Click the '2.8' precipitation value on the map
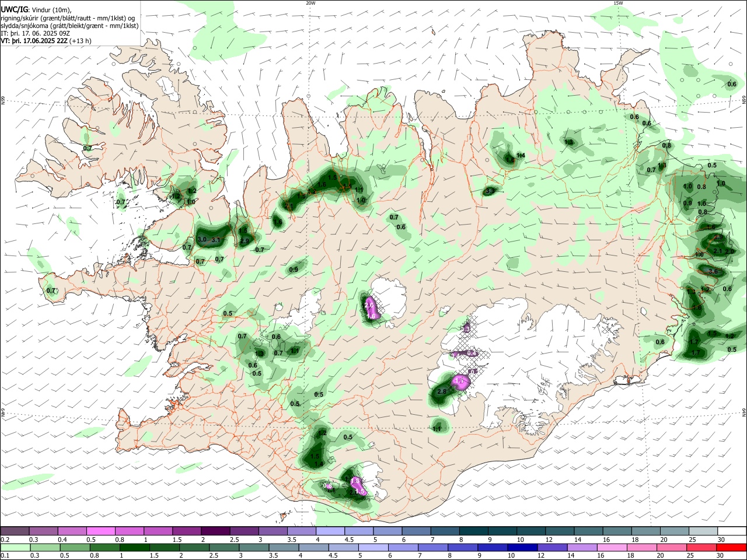Image resolution: width=747 pixels, height=560 pixels. pos(442,391)
